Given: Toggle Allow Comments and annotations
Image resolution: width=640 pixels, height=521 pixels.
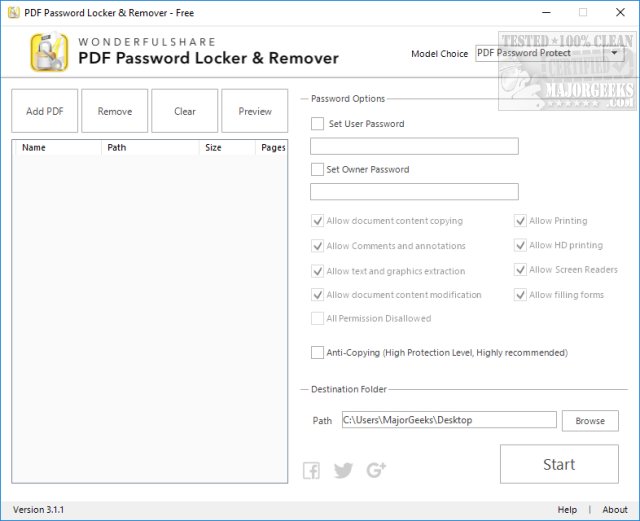Looking at the screenshot, I should click(317, 246).
